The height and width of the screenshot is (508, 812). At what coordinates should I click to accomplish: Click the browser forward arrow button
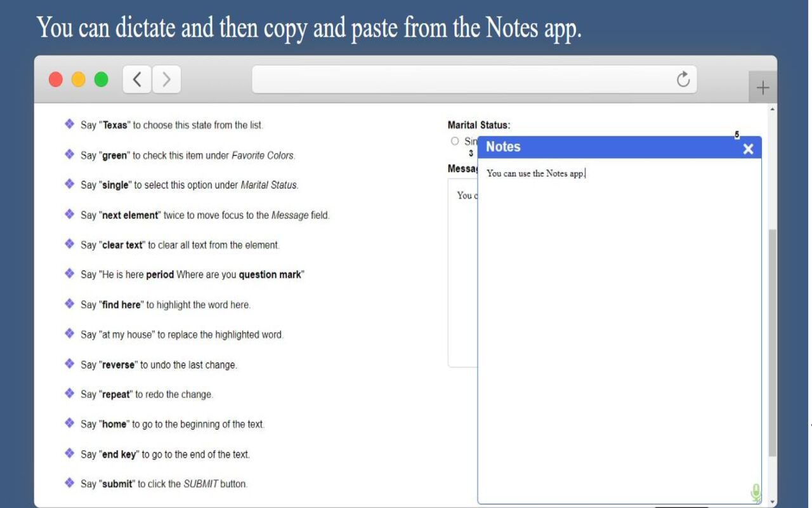[x=166, y=79]
